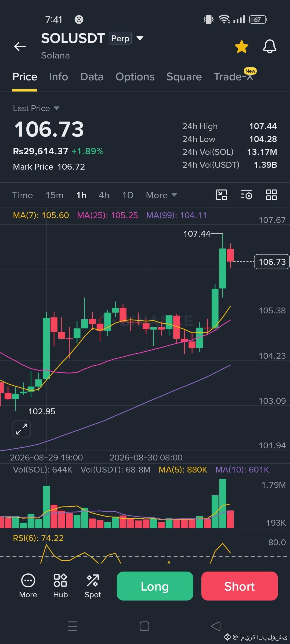
Task: Select the 15m chart interval
Action: point(55,195)
